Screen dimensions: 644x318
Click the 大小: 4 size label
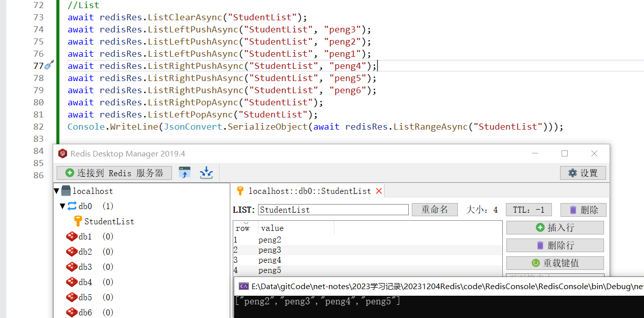point(482,210)
